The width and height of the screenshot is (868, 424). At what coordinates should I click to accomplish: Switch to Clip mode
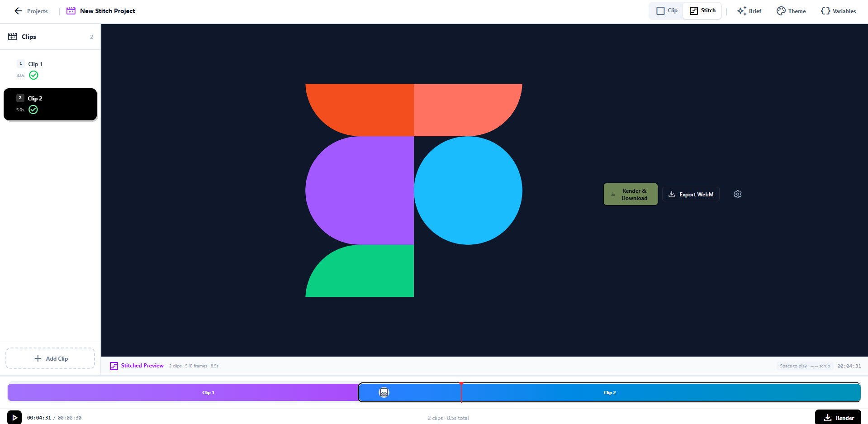(x=667, y=10)
